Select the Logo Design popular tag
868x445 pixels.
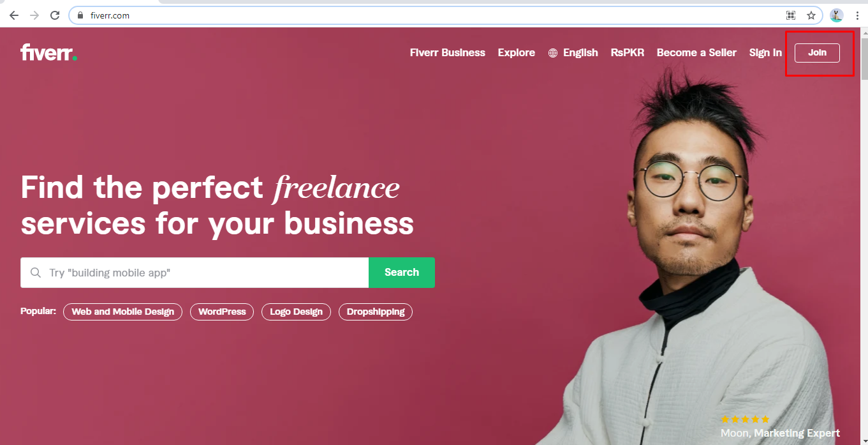[x=296, y=312]
